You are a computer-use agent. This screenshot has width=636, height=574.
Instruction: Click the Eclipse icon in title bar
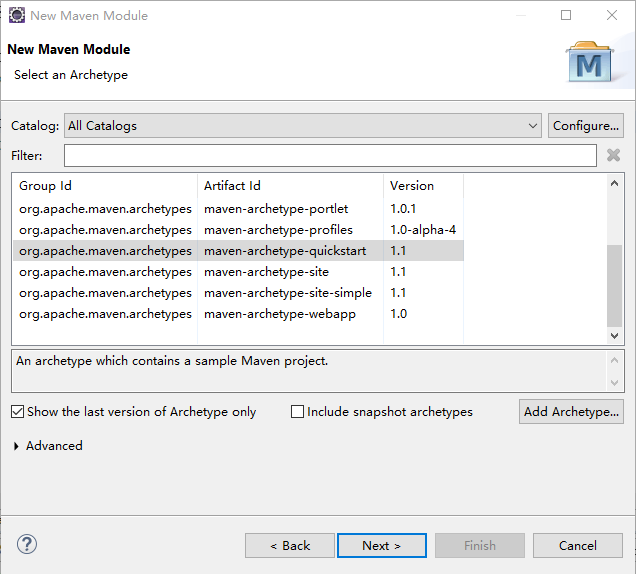pyautogui.click(x=17, y=15)
